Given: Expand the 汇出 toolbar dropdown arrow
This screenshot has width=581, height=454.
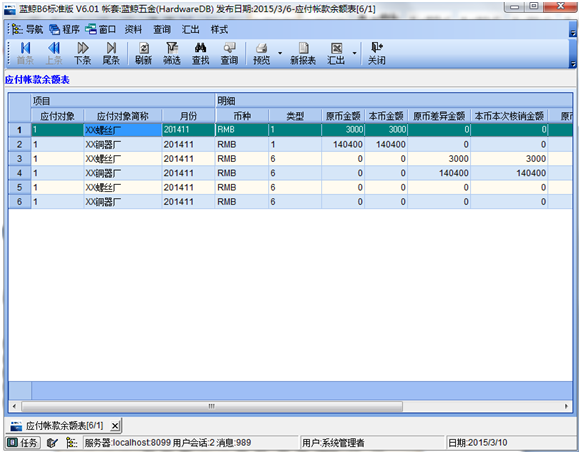Looking at the screenshot, I should [354, 53].
